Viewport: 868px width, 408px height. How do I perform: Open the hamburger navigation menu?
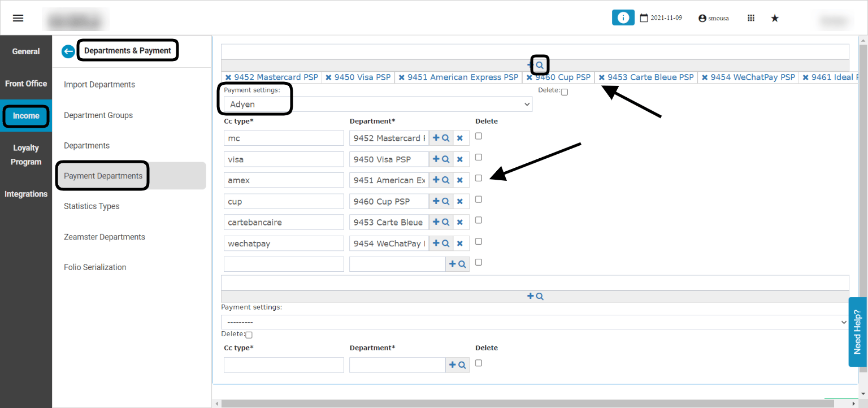coord(18,18)
